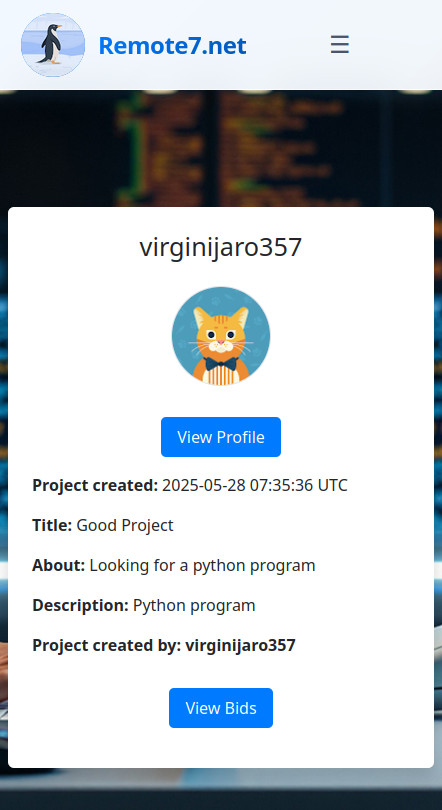Select the Good Project title text
The image size is (442, 810).
click(x=125, y=525)
